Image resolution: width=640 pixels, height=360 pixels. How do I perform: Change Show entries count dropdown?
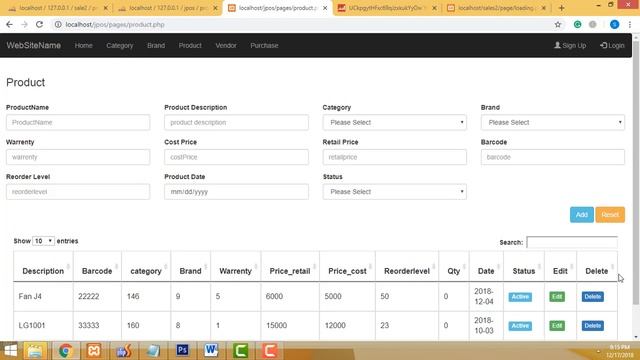tap(43, 241)
